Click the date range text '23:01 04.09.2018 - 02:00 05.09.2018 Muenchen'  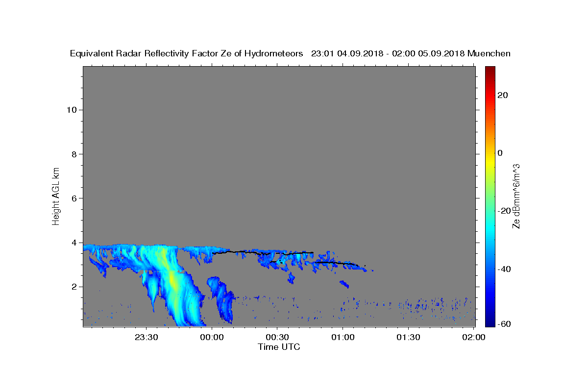(411, 54)
